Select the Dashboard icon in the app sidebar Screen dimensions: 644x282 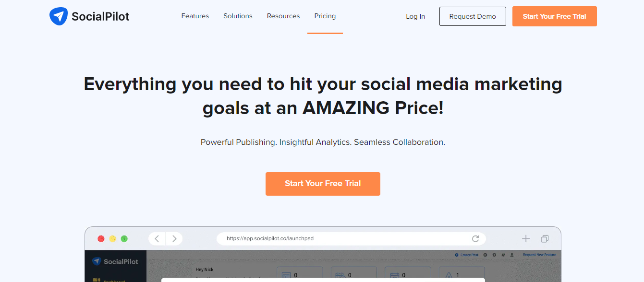click(x=96, y=281)
